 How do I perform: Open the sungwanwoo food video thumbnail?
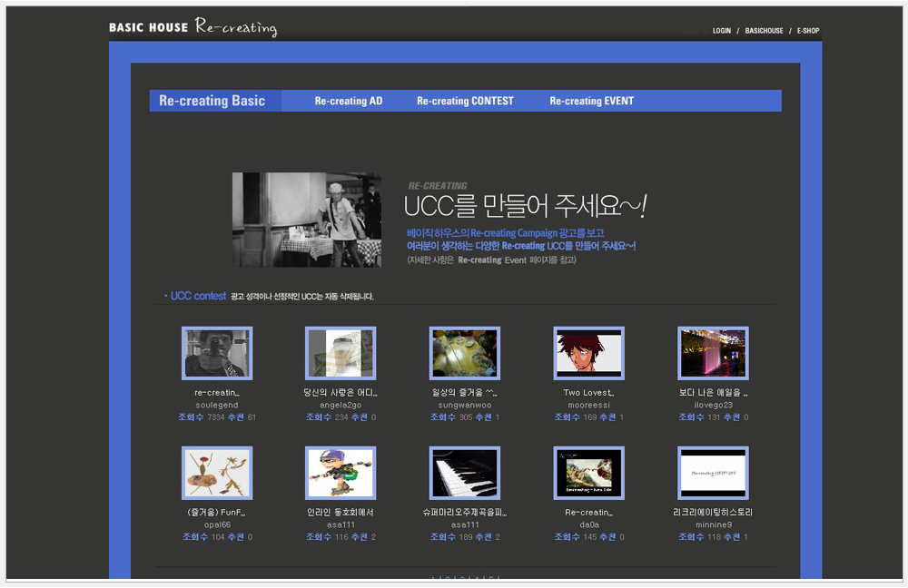pos(464,353)
